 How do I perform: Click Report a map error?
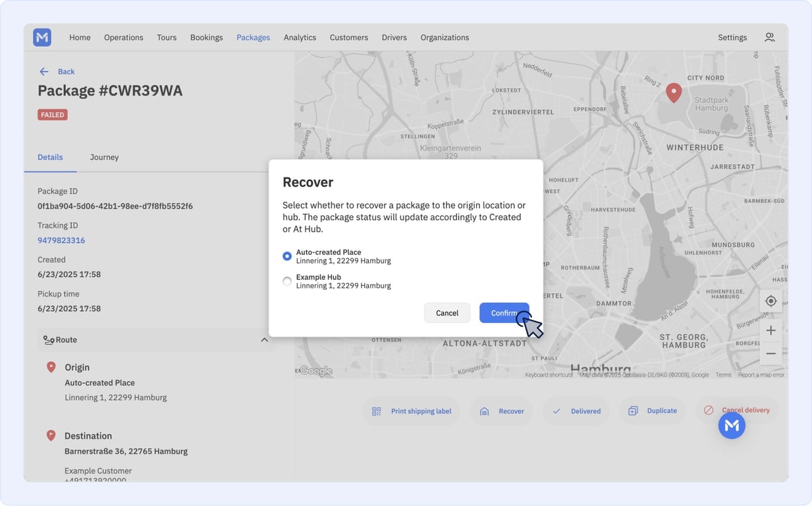click(x=761, y=375)
